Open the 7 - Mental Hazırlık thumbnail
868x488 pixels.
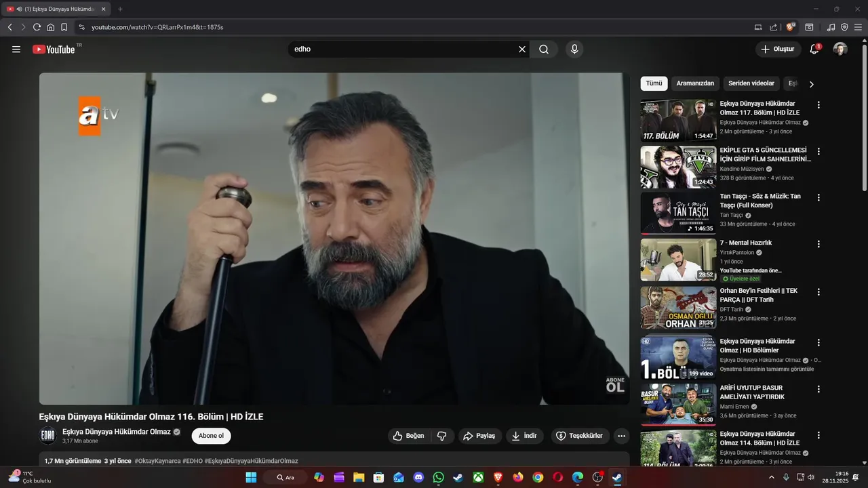point(678,260)
